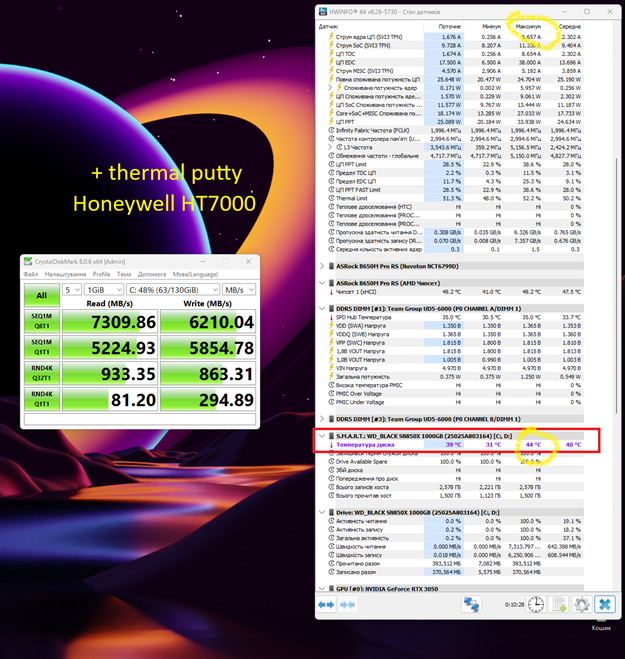625x659 pixels.
Task: Run all benchmarks with the All button
Action: coord(42,295)
